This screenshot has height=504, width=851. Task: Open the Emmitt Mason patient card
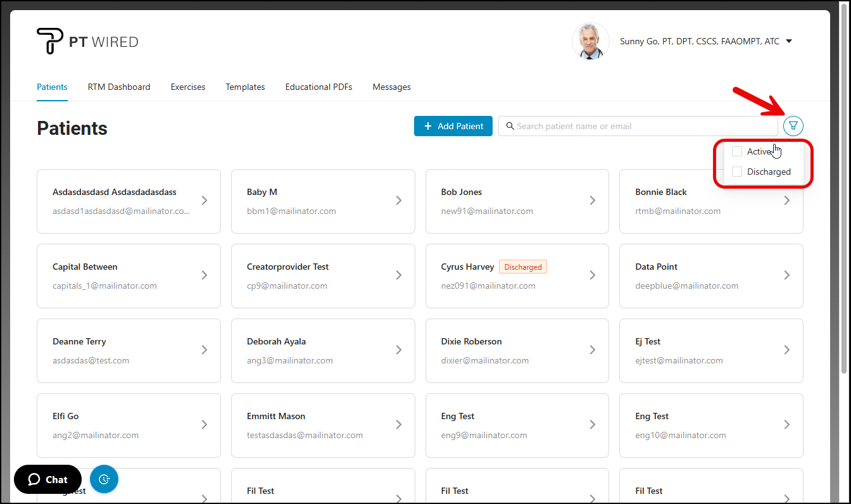pyautogui.click(x=322, y=425)
